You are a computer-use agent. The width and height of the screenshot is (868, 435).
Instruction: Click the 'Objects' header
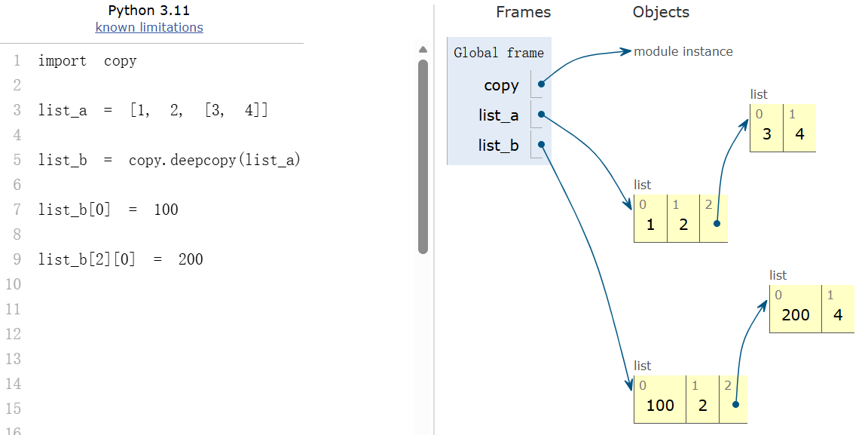point(661,12)
